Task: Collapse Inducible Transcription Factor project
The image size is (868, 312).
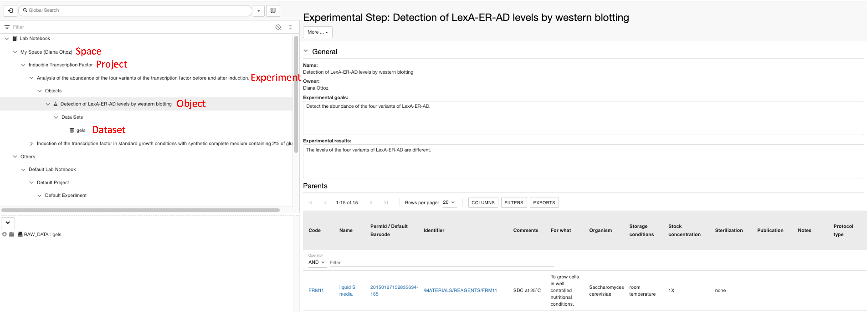Action: pos(23,65)
